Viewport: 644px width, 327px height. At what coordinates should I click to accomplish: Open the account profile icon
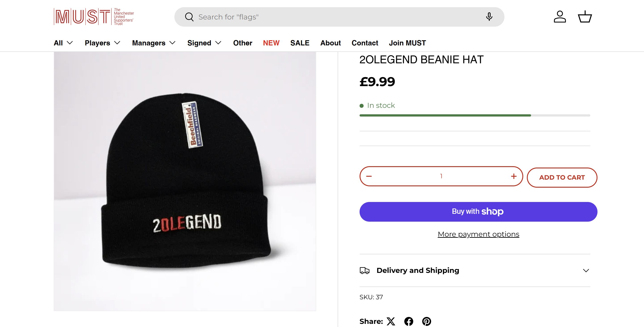click(x=560, y=17)
